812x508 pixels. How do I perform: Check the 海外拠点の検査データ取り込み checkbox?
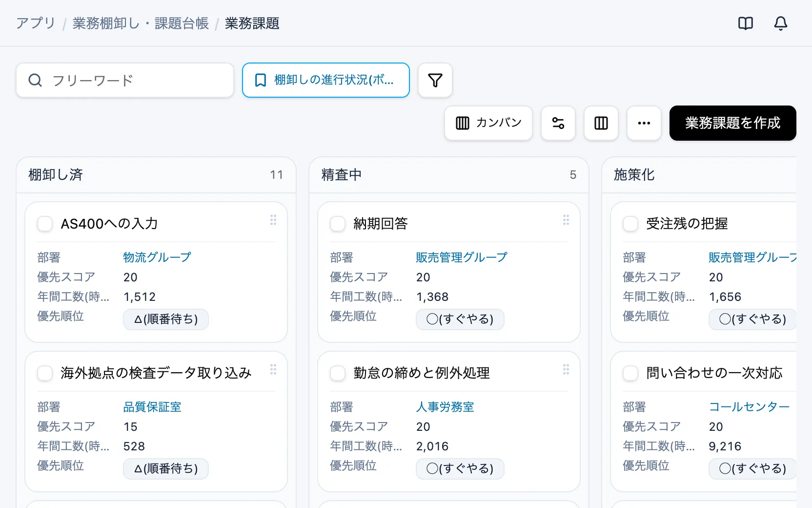pos(45,373)
